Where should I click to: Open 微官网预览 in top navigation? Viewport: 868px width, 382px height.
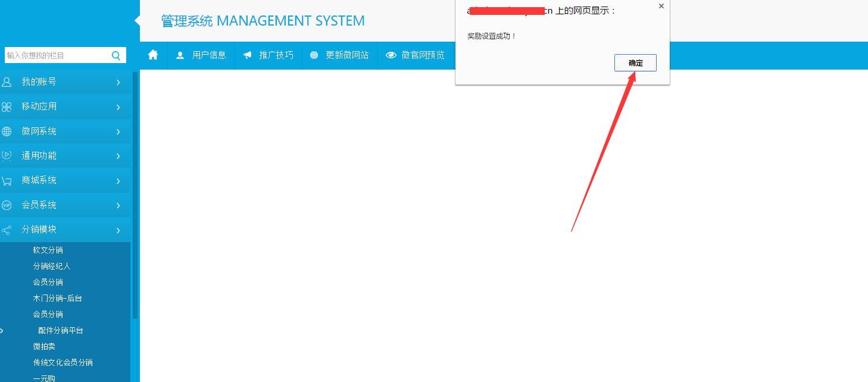pyautogui.click(x=423, y=55)
